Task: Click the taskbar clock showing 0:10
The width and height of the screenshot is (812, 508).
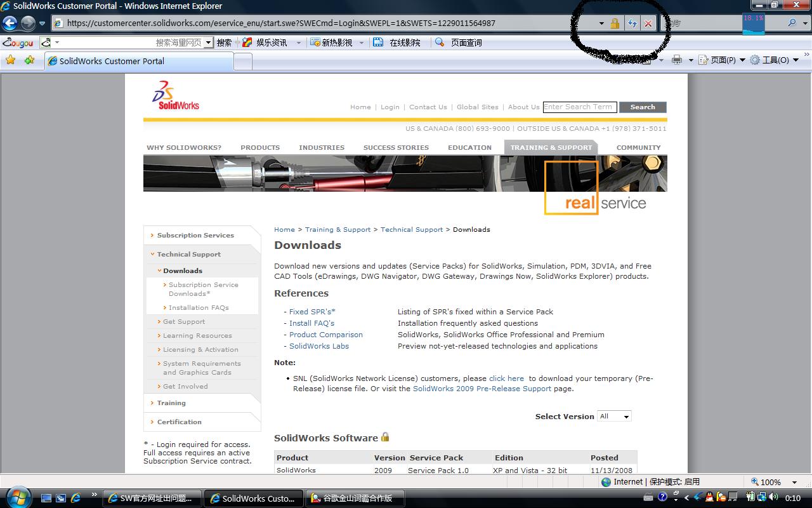Action: [793, 498]
